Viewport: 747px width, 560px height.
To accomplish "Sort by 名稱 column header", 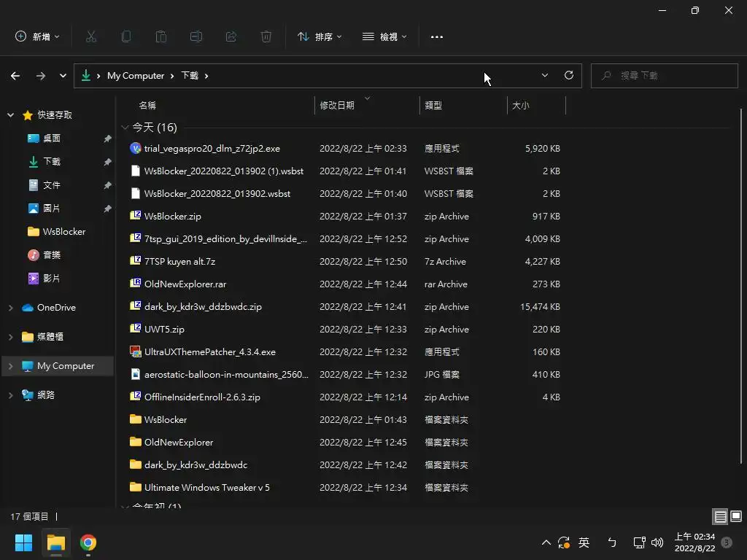I will pos(147,105).
